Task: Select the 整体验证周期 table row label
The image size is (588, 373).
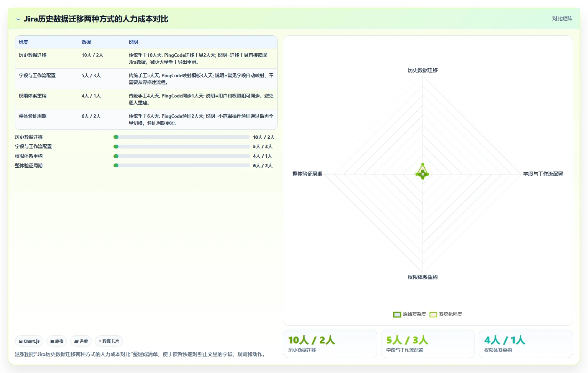Action: coord(33,116)
